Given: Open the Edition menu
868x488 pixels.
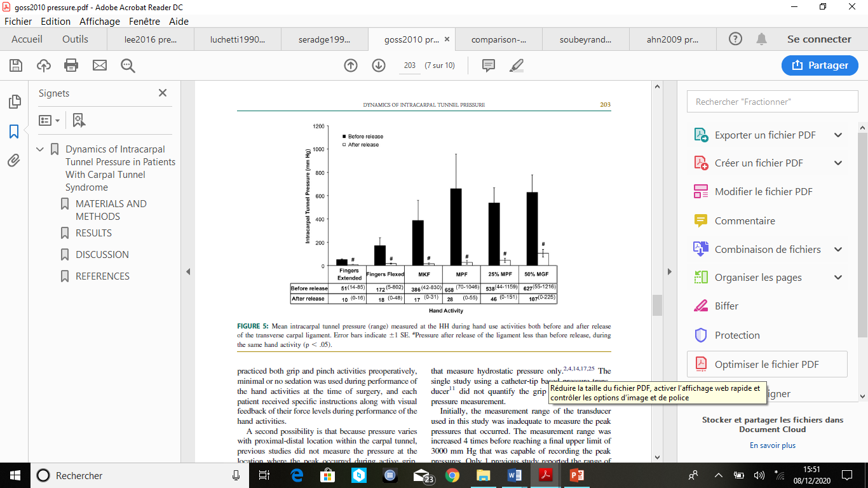Looking at the screenshot, I should click(x=56, y=21).
